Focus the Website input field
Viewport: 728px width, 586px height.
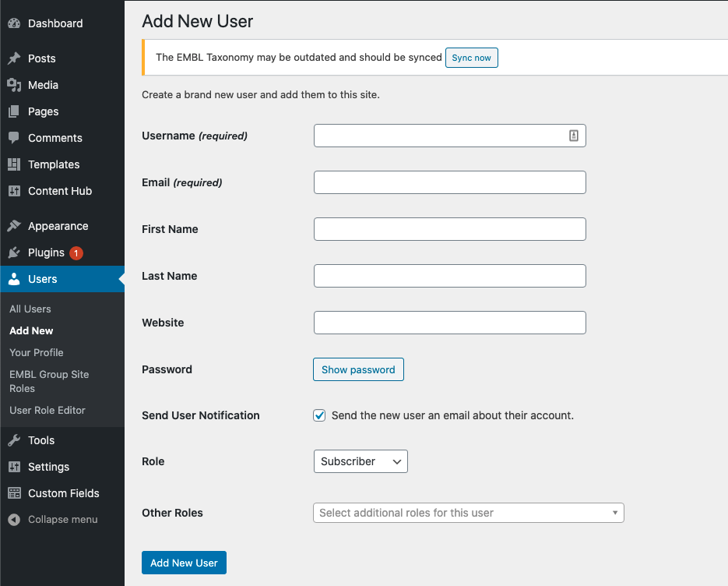[449, 323]
